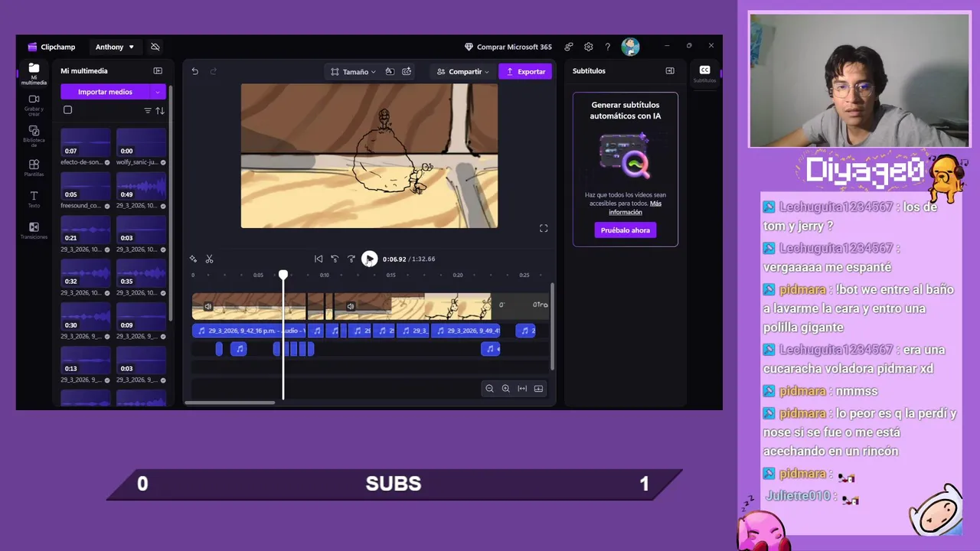Click the auto captions CC icon in toolbar

pos(407,71)
